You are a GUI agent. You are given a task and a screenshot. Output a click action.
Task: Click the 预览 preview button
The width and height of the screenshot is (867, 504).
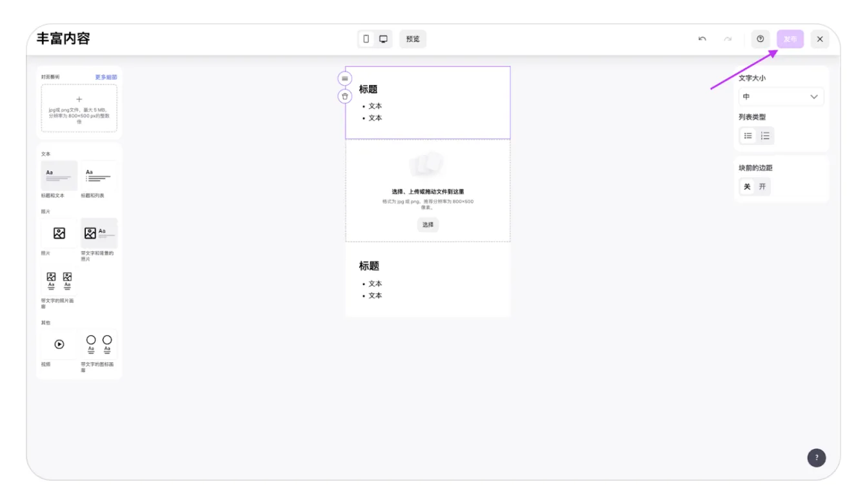(413, 39)
